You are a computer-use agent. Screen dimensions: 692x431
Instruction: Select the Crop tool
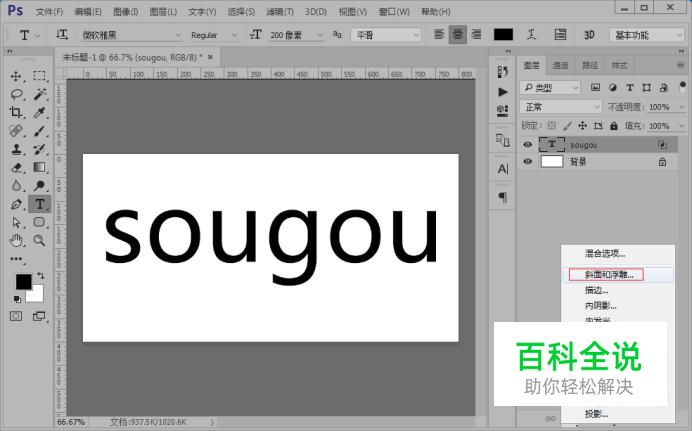coord(16,112)
